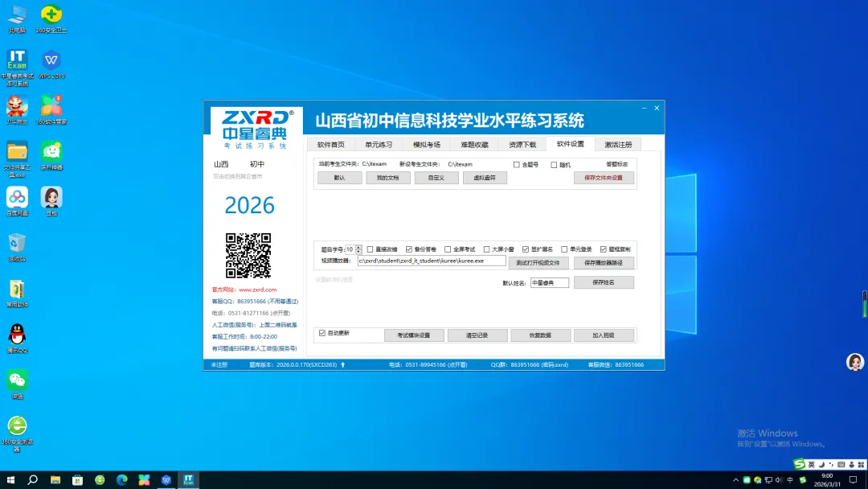Open the 360安全浏览器 desktop icon
868x489 pixels.
[x=17, y=434]
